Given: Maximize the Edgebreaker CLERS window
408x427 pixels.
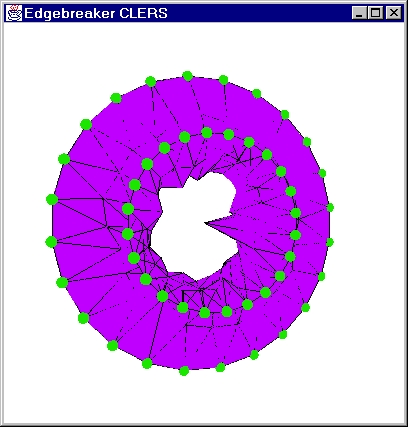Looking at the screenshot, I should coord(376,13).
